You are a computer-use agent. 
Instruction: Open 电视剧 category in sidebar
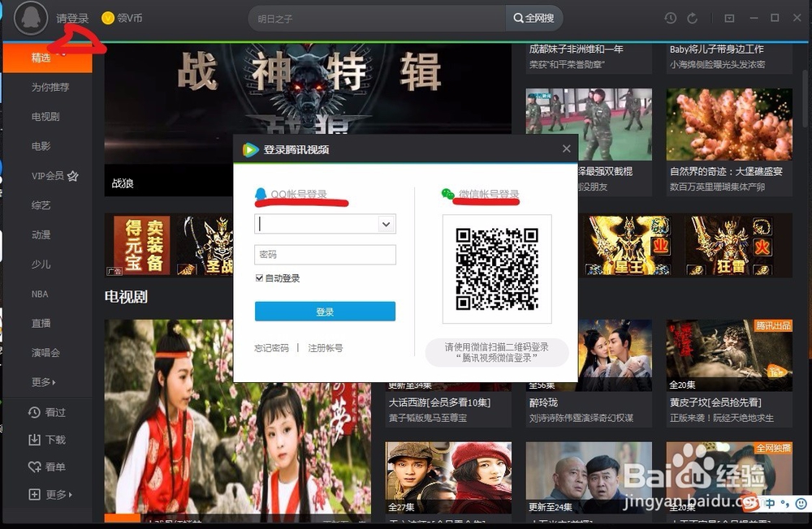45,117
